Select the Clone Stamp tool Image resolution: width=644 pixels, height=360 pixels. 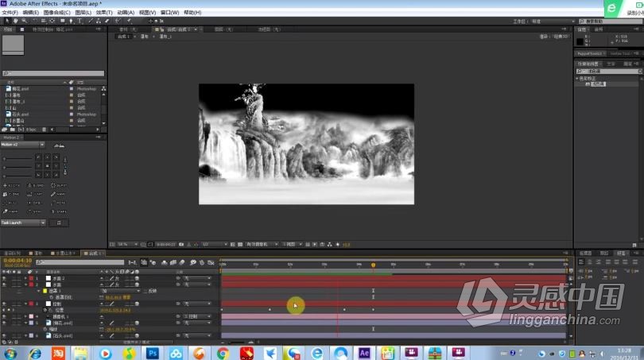tap(99, 21)
